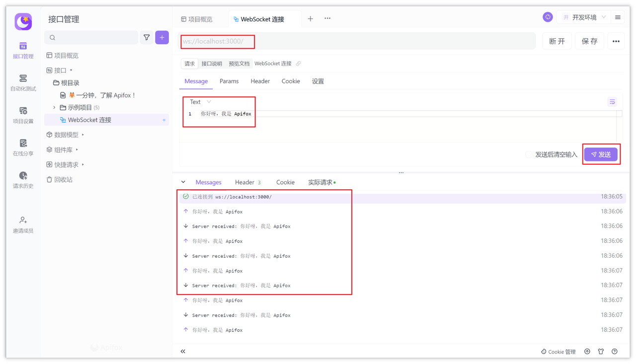Switch to Params tab

pos(229,81)
